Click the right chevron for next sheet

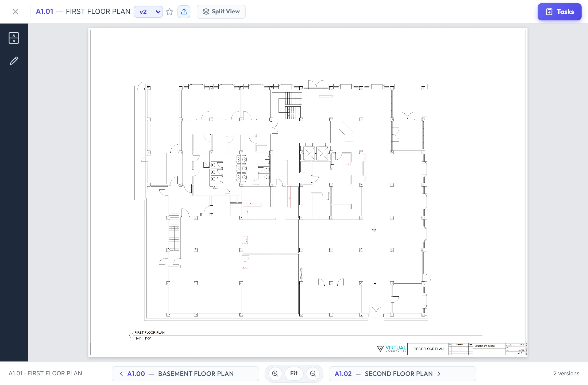[439, 374]
